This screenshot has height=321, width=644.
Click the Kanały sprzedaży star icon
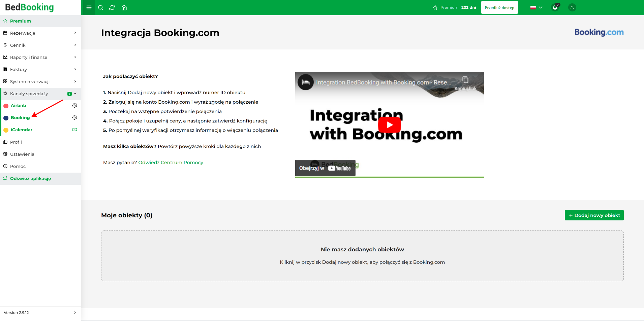tap(5, 94)
